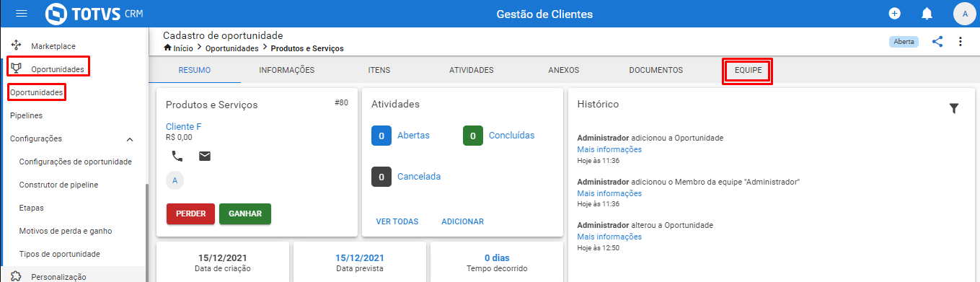Open the ATIVIDADES tab
Image resolution: width=980 pixels, height=282 pixels.
coord(472,70)
